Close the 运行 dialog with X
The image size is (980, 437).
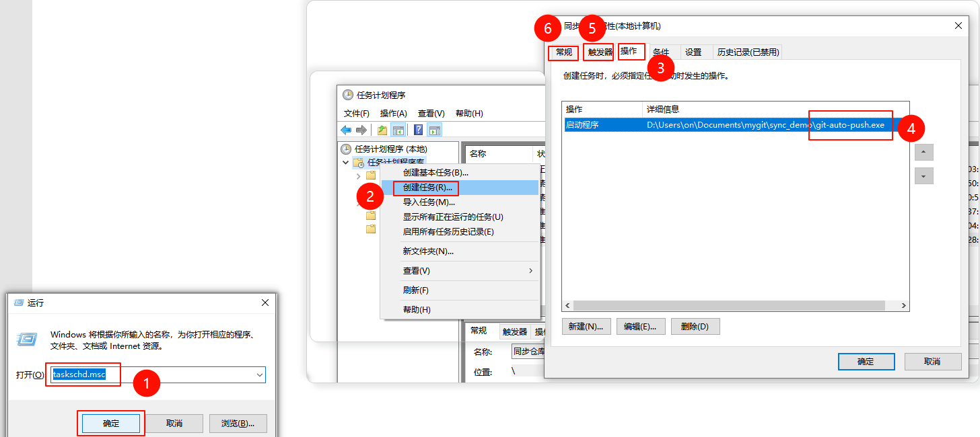coord(265,303)
